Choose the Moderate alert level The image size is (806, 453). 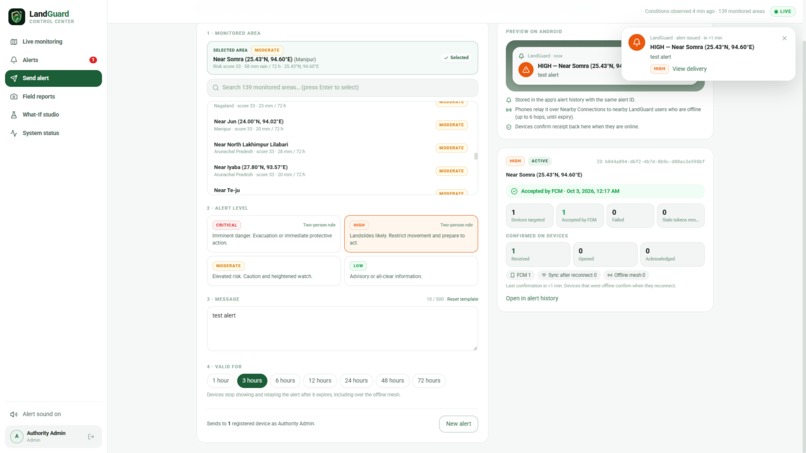pos(273,270)
